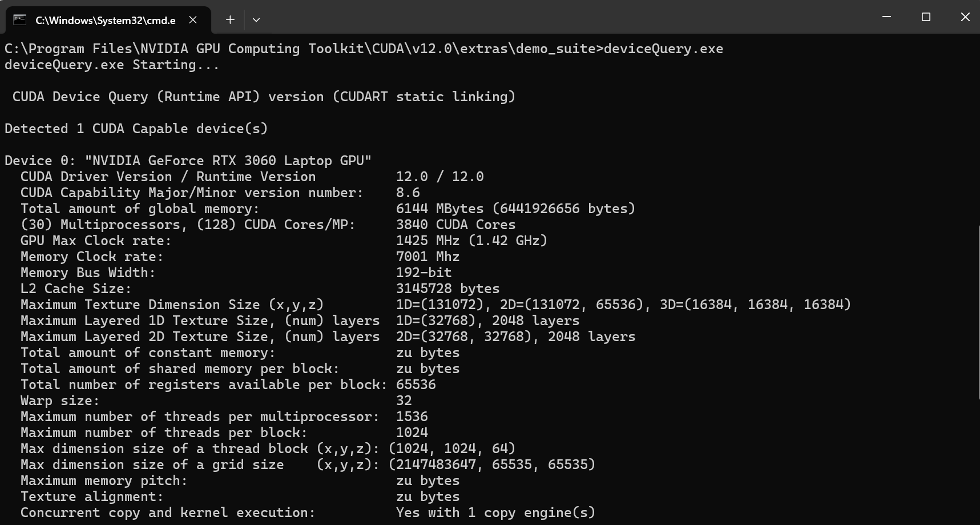This screenshot has width=980, height=525.
Task: Click the Memory Bus Width 192-bit value
Action: click(x=424, y=272)
